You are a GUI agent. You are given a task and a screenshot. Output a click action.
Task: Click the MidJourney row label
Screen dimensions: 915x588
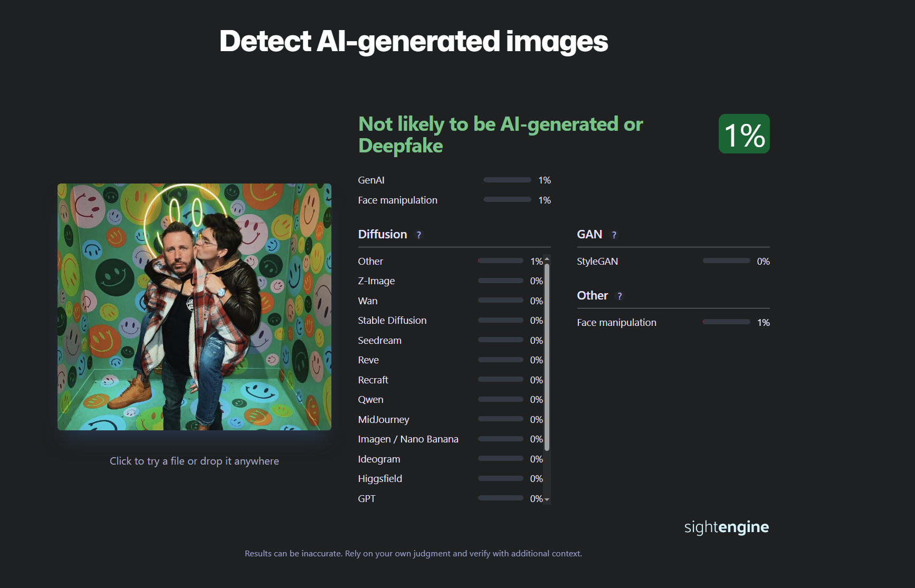pos(384,420)
